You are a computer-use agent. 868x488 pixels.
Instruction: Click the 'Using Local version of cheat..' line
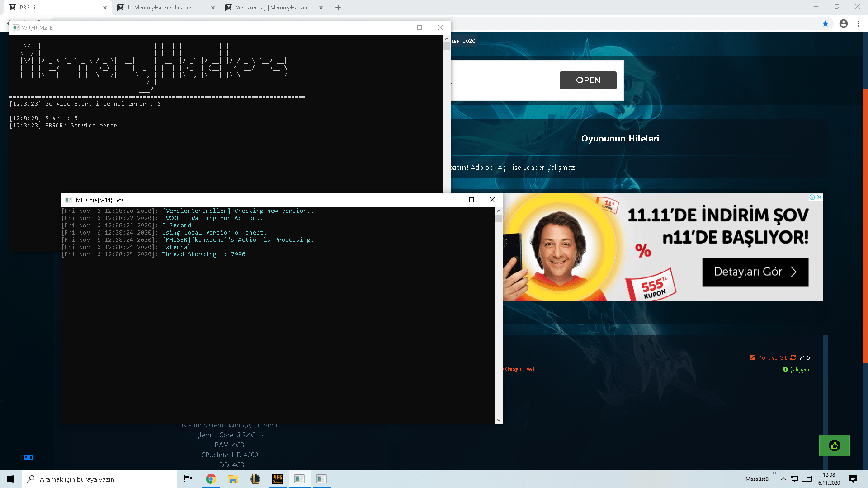tap(166, 233)
